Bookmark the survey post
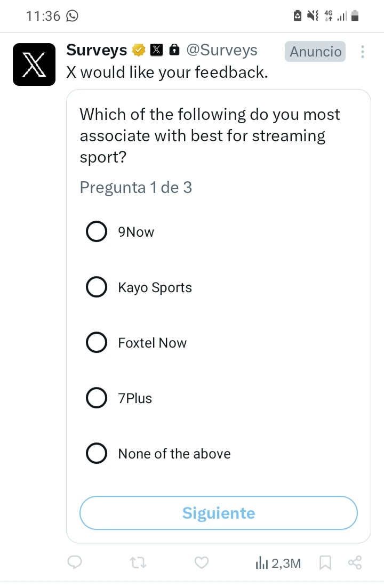Screen dimensions: 384x588 point(324,562)
